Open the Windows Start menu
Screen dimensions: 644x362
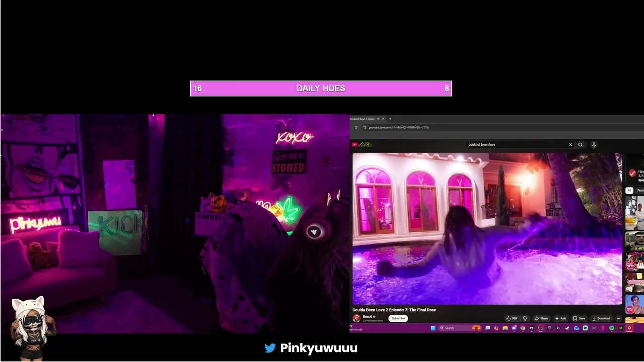click(x=433, y=328)
